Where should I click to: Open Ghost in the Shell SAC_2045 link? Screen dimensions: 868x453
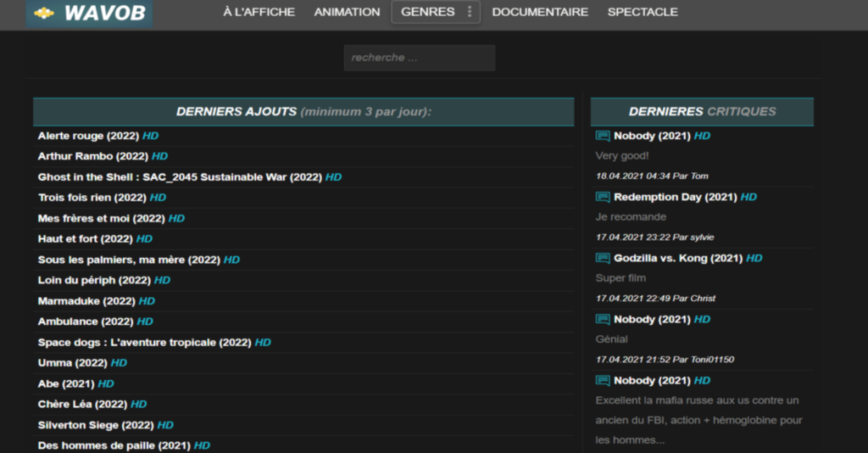point(180,177)
